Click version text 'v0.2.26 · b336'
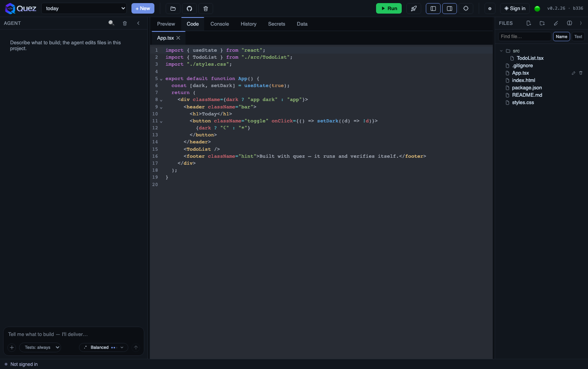This screenshot has height=369, width=588. click(x=565, y=9)
